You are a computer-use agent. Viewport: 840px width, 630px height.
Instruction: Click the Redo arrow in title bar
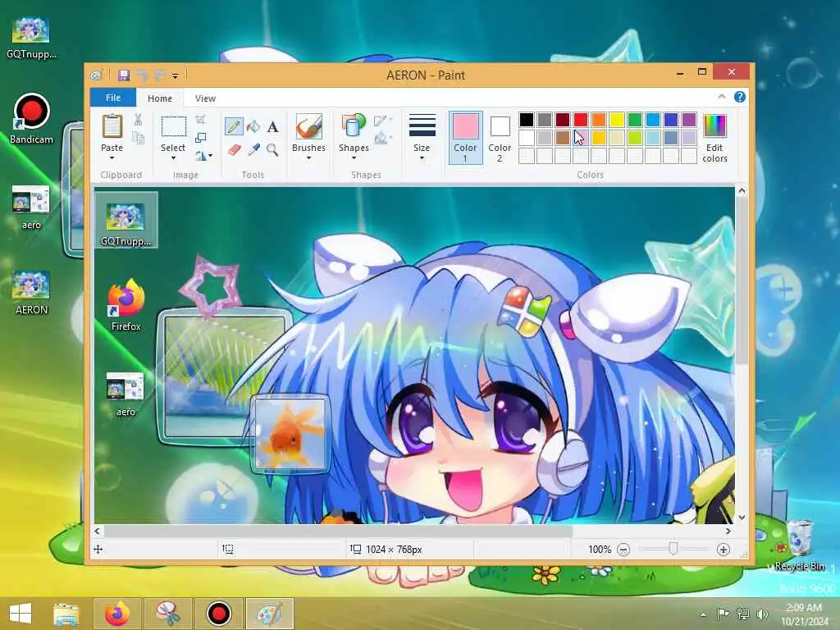159,75
